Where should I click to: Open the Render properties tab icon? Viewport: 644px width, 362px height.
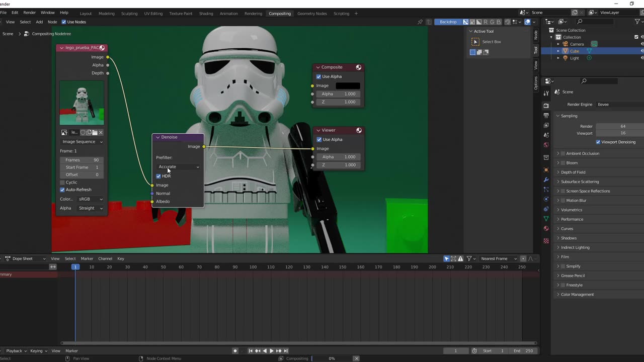546,106
